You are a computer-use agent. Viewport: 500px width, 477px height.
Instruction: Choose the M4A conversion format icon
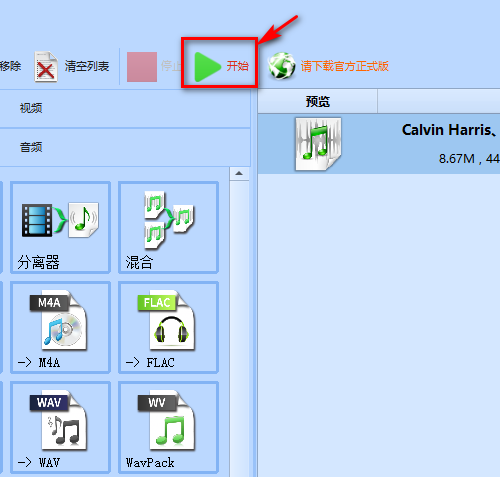coord(60,327)
